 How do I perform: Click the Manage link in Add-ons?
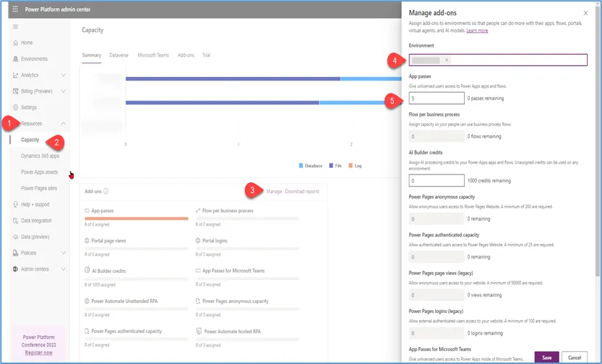274,192
